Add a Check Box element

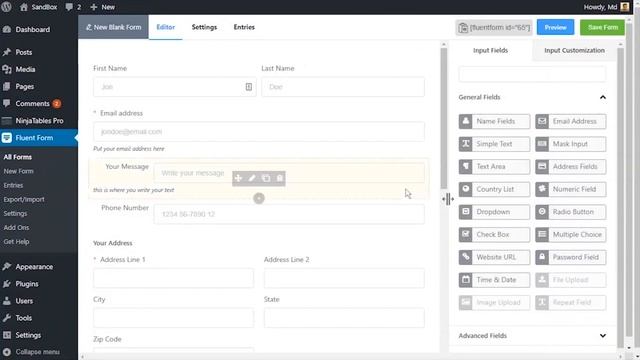(x=494, y=235)
